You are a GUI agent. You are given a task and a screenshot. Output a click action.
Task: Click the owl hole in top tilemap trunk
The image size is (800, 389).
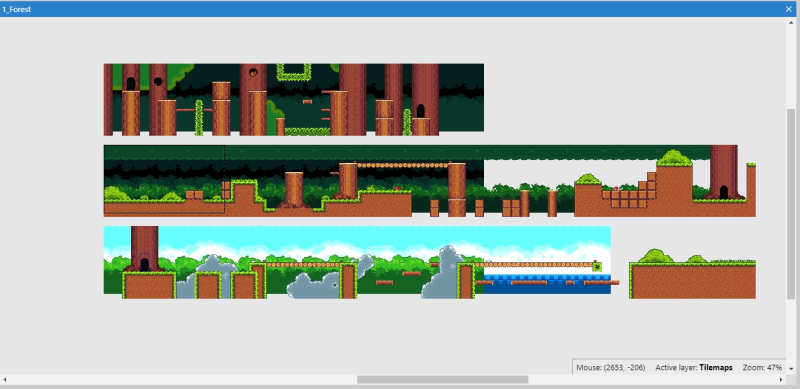point(253,72)
